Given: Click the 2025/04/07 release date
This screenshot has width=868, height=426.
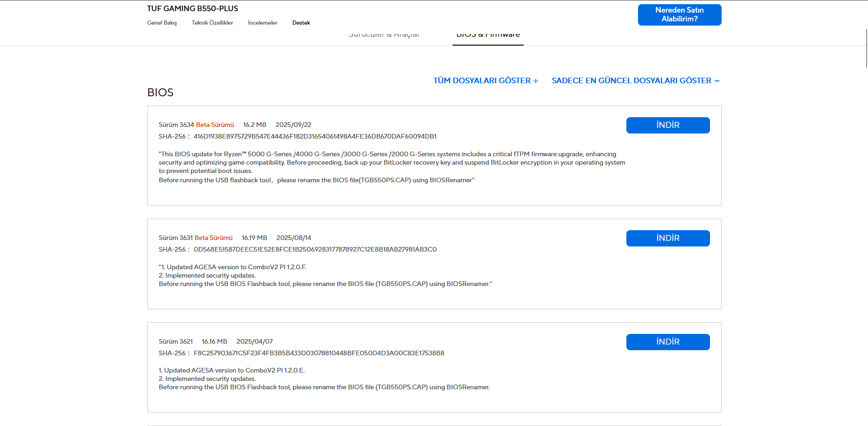Looking at the screenshot, I should (255, 341).
